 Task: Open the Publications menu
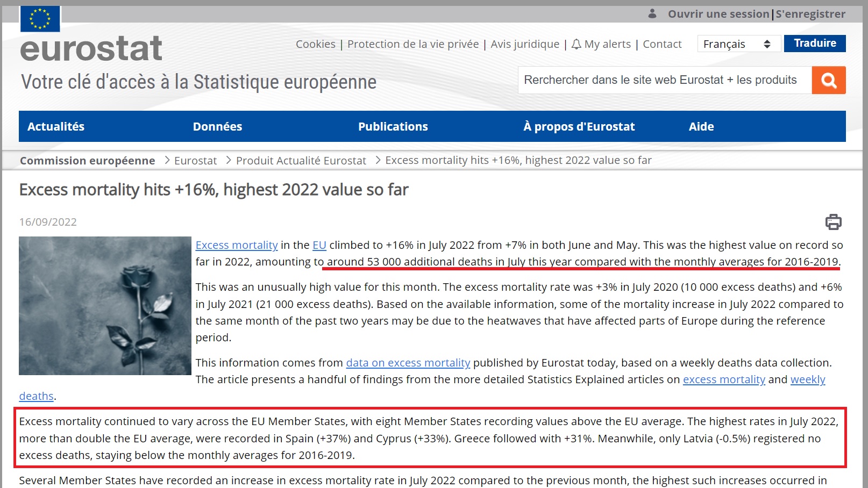point(393,126)
